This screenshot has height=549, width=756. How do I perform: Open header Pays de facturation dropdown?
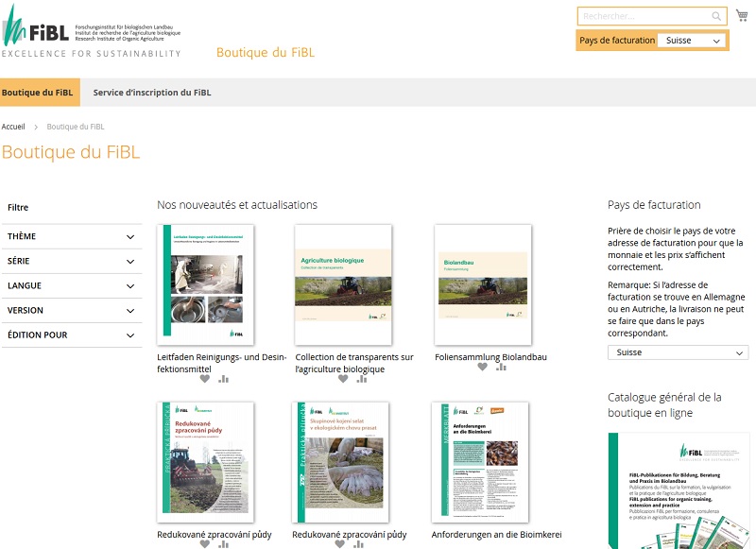pos(693,41)
